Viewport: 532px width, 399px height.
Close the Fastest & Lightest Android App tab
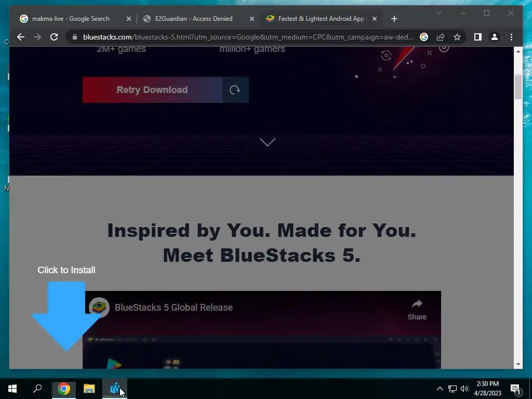click(375, 19)
